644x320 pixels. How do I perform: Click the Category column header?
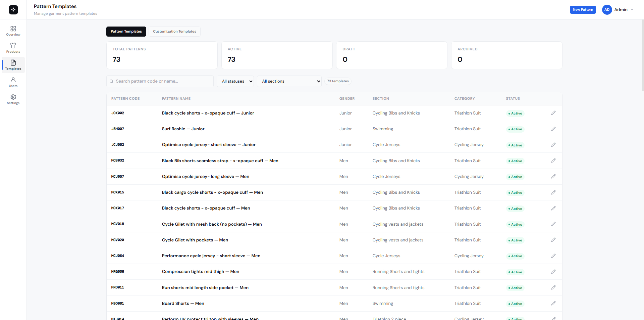[x=465, y=99]
